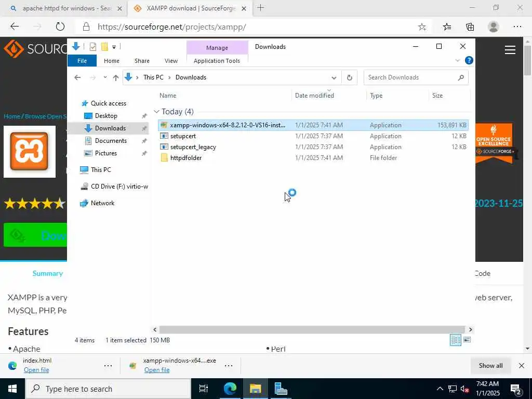Open file link for xampp-windows-x64 exe download
This screenshot has height=399, width=532.
157,370
